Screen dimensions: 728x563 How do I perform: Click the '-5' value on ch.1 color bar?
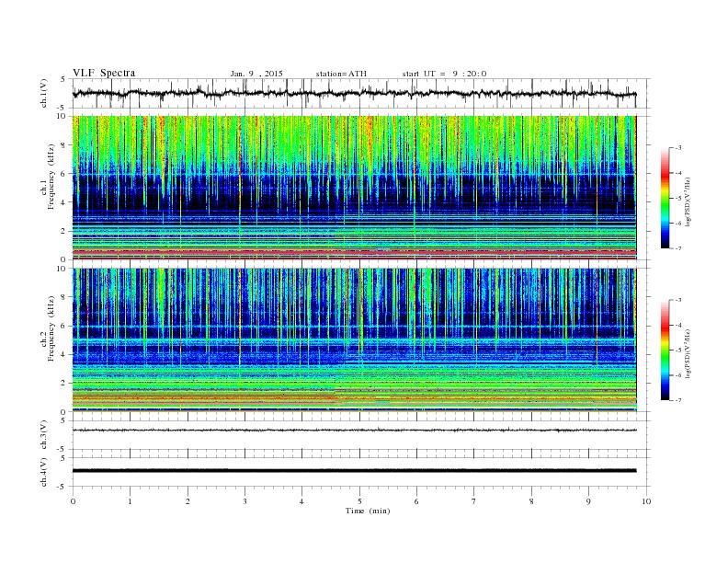tap(677, 199)
